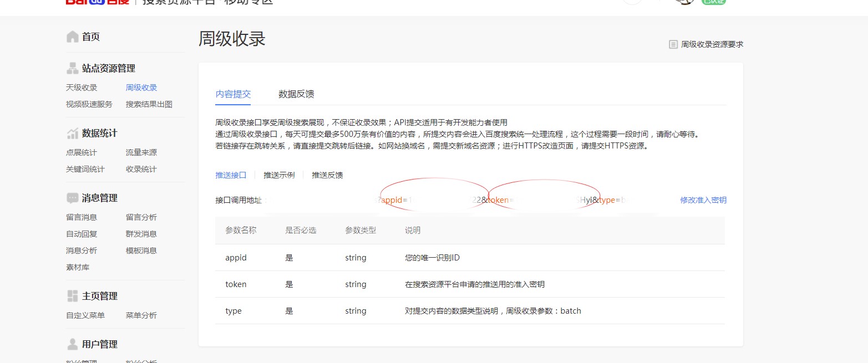Select the 内容提交 tab
The width and height of the screenshot is (868, 363).
(x=234, y=94)
